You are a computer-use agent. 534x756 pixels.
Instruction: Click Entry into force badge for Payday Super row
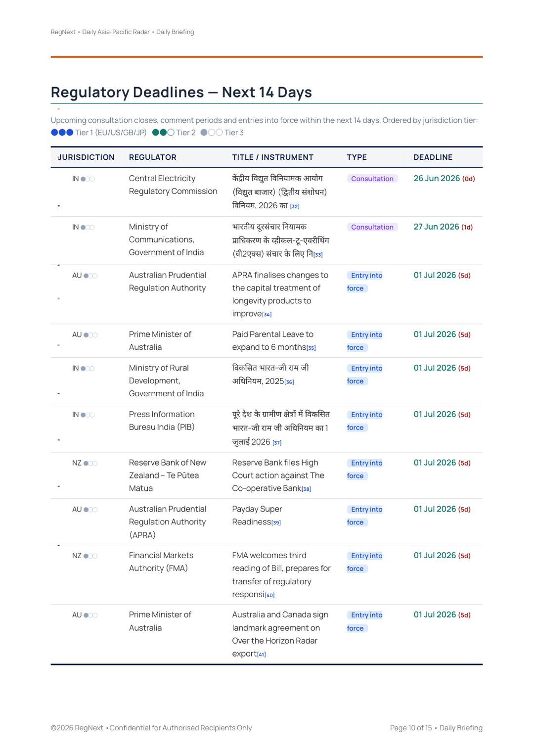[x=365, y=516]
